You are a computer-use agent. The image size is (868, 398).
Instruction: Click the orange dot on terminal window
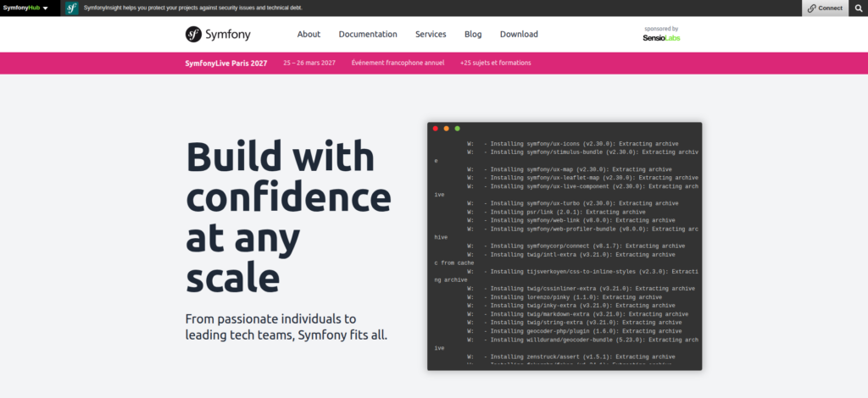coord(446,128)
